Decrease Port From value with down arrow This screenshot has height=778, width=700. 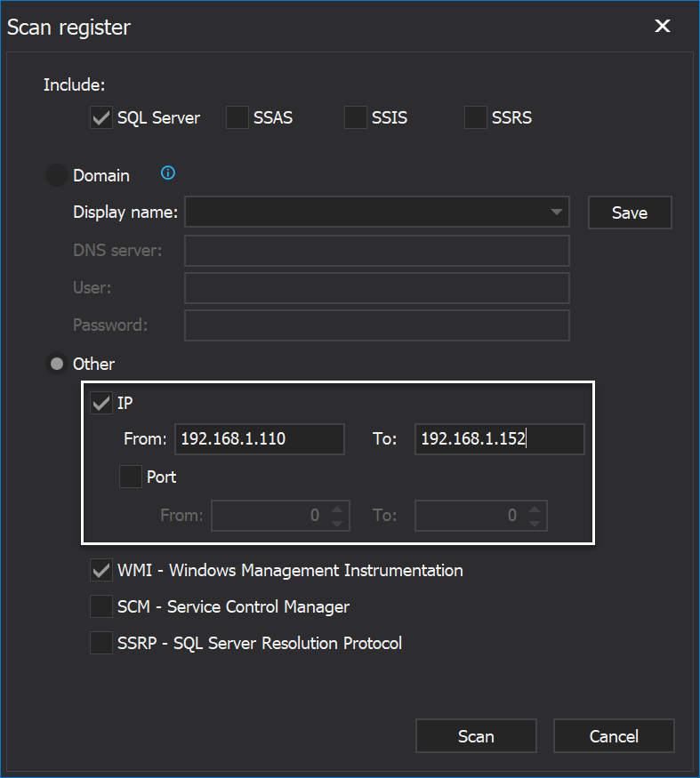[x=337, y=523]
